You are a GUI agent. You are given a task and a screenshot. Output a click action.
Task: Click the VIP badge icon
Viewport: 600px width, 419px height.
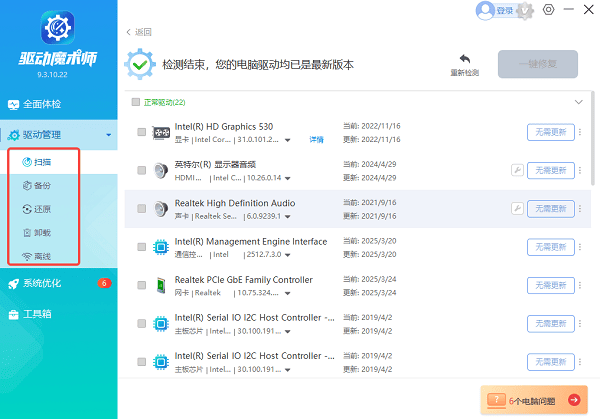point(525,11)
